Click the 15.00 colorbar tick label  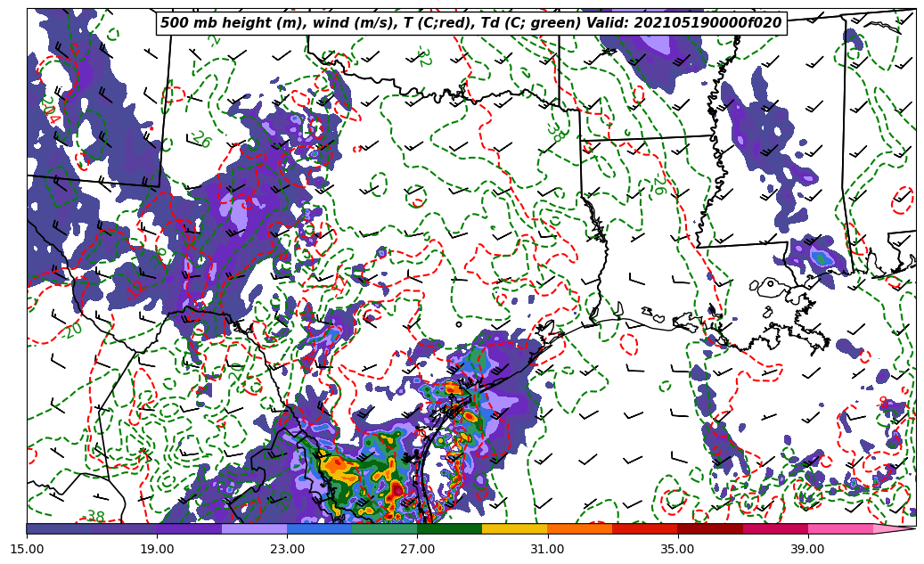pyautogui.click(x=27, y=549)
